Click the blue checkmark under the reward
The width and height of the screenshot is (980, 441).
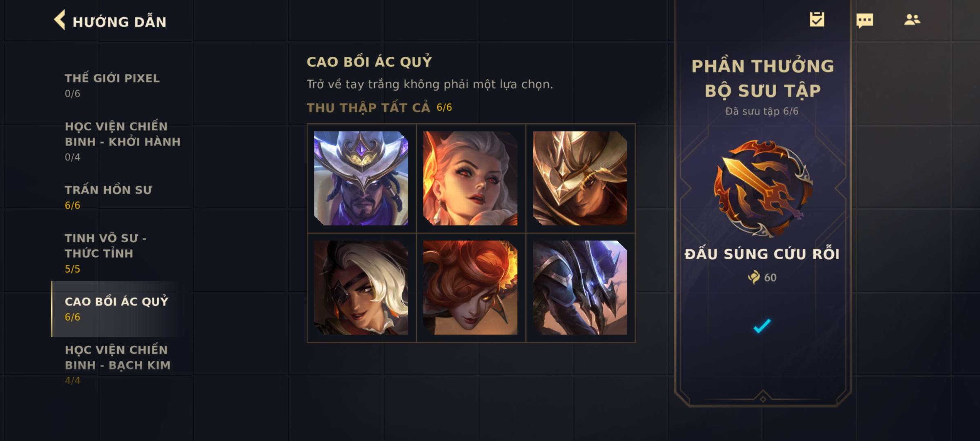[762, 326]
